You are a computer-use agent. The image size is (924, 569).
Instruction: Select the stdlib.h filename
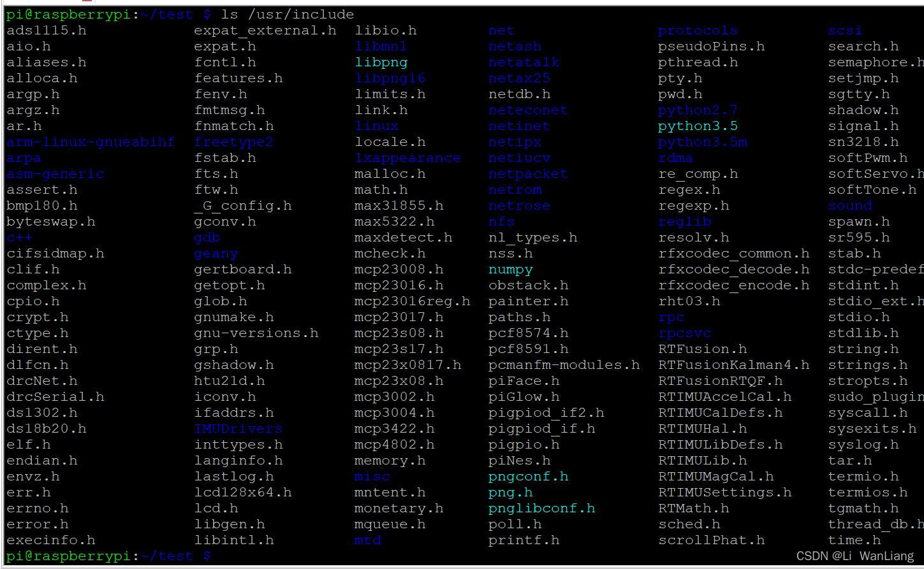pos(861,333)
